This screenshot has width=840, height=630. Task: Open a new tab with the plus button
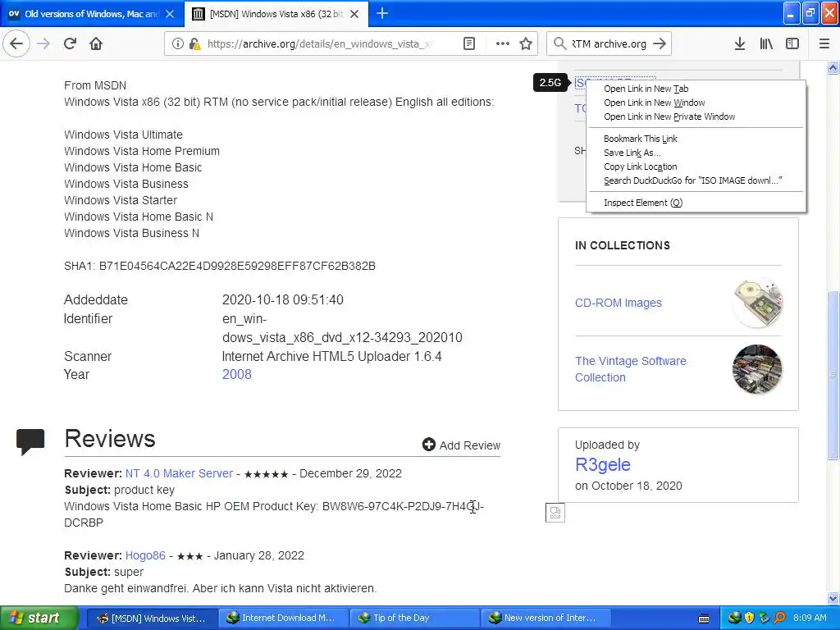(382, 13)
